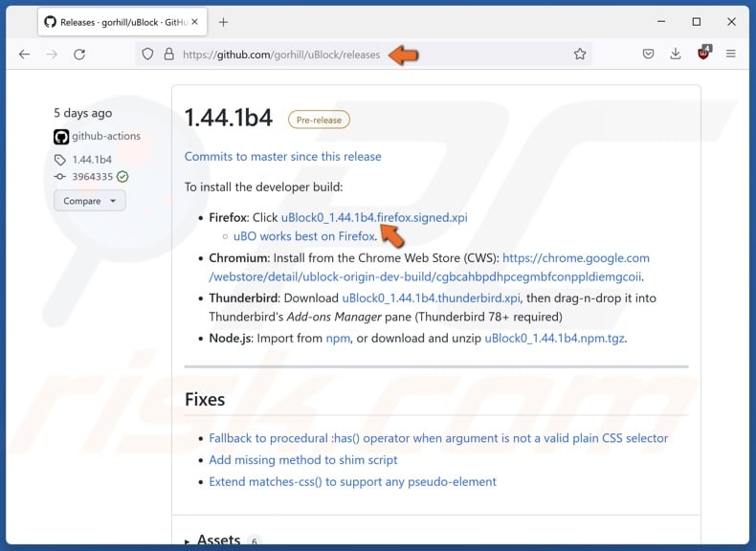Image resolution: width=756 pixels, height=551 pixels.
Task: Open the 1.44.1b4 release title
Action: (x=229, y=118)
